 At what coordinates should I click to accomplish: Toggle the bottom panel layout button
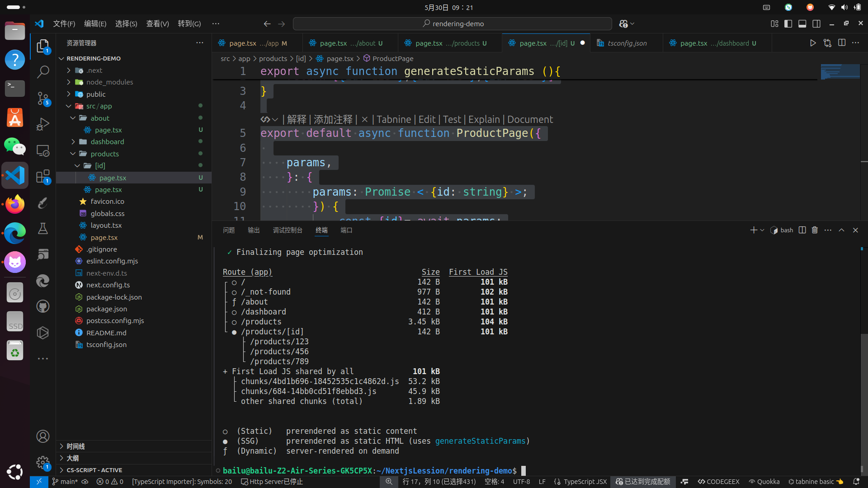coord(802,23)
